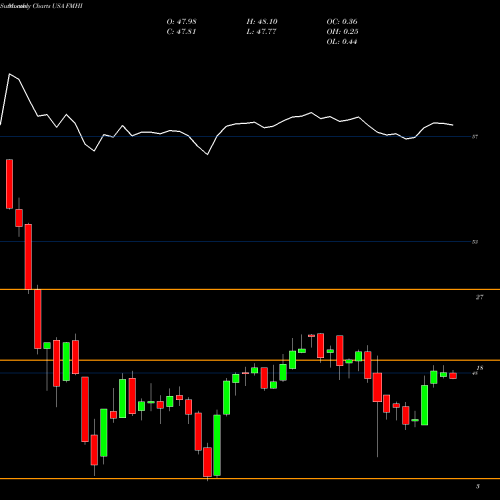Click the 18 label near orange line
Viewport: 500px width, 500px height.
point(480,368)
